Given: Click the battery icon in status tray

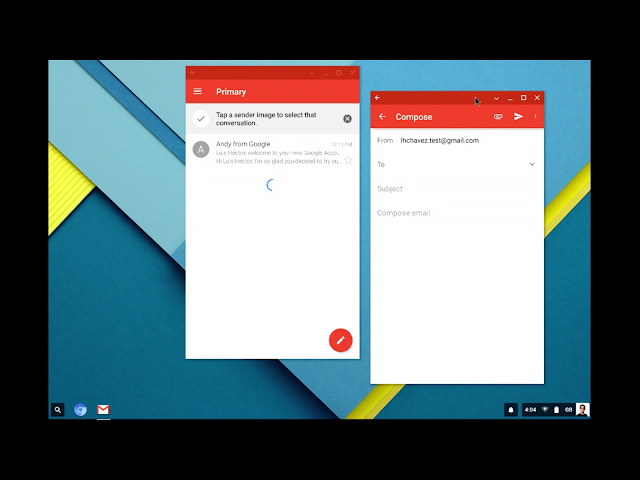Looking at the screenshot, I should (556, 410).
